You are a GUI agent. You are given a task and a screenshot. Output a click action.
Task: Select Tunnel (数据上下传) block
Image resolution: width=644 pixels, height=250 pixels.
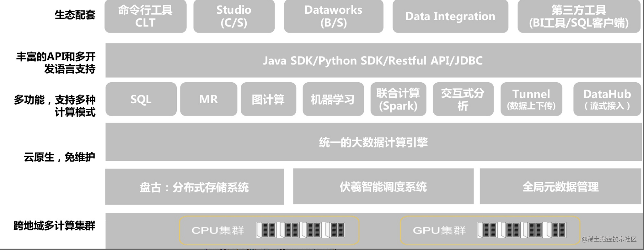(531, 99)
